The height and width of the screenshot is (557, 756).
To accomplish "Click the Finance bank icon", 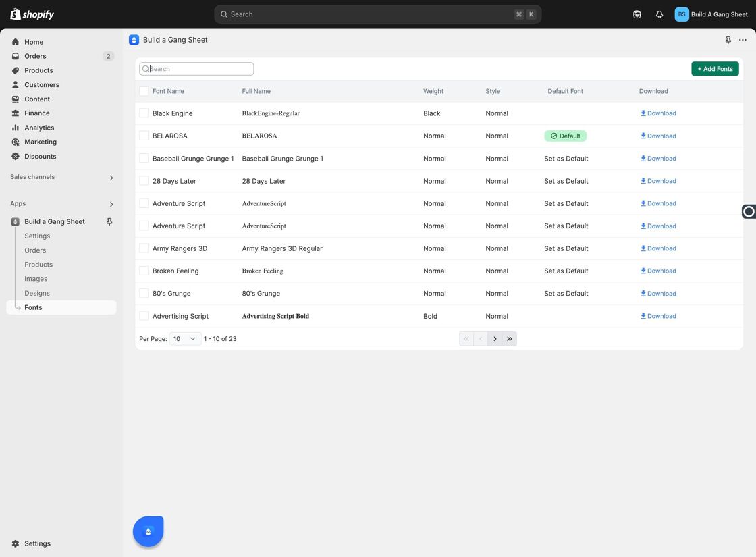I will point(16,113).
